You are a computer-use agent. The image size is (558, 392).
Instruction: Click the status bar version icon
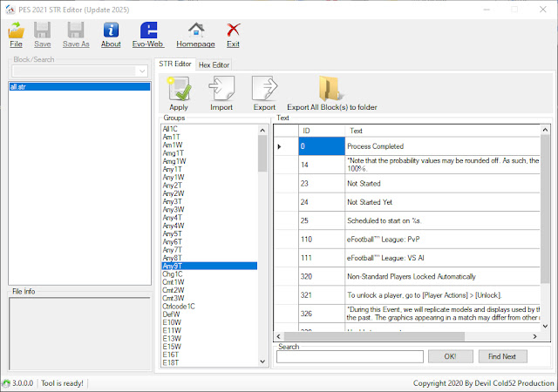(x=6, y=383)
